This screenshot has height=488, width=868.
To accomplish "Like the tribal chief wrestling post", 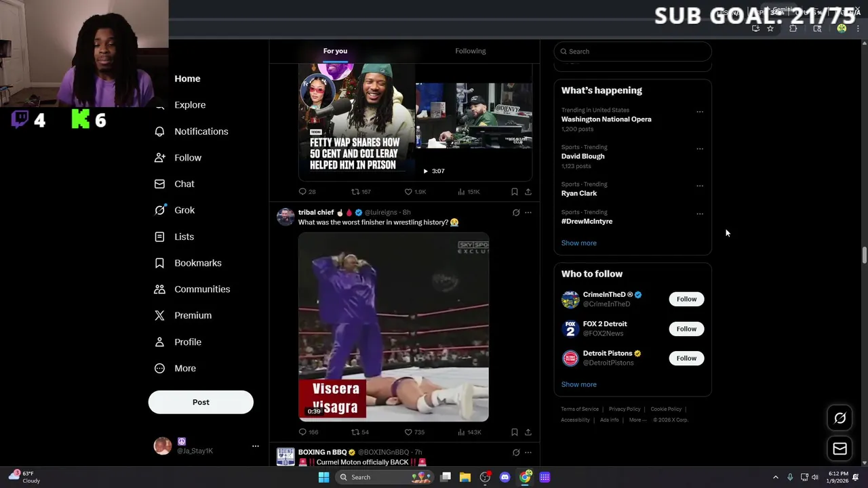I will 408,432.
